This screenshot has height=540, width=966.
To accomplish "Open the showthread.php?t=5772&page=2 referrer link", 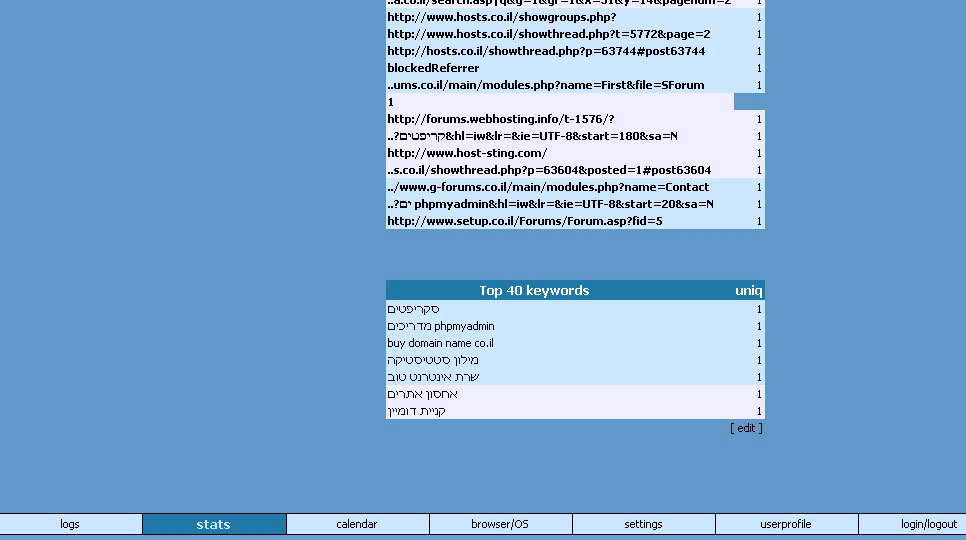I will tap(548, 34).
